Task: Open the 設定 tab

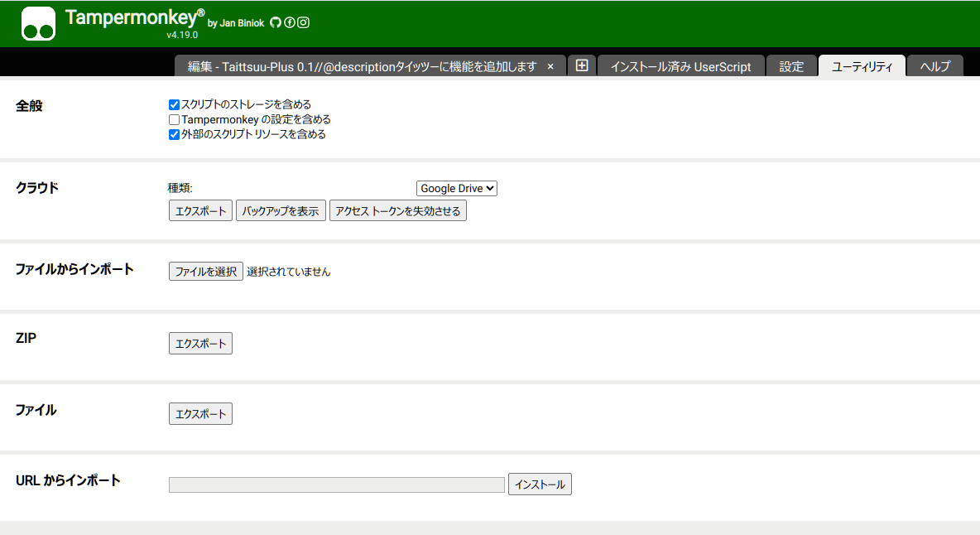Action: coord(791,67)
